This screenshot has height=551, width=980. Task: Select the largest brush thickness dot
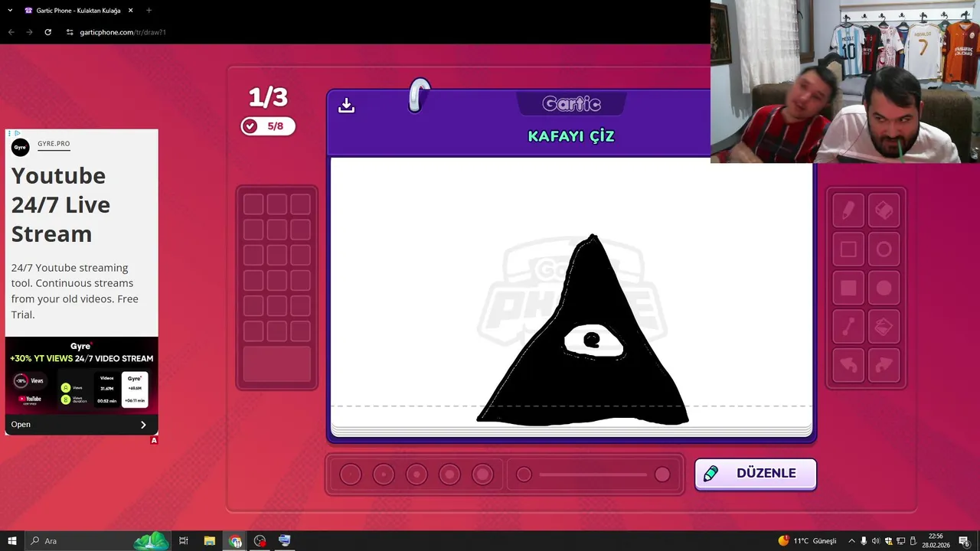[x=482, y=474]
